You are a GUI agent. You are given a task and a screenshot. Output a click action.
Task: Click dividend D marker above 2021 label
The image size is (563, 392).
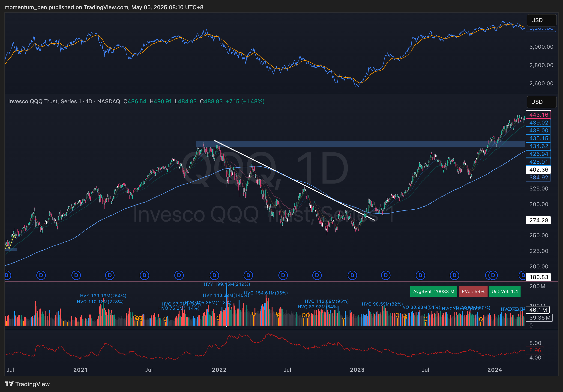[x=76, y=275]
